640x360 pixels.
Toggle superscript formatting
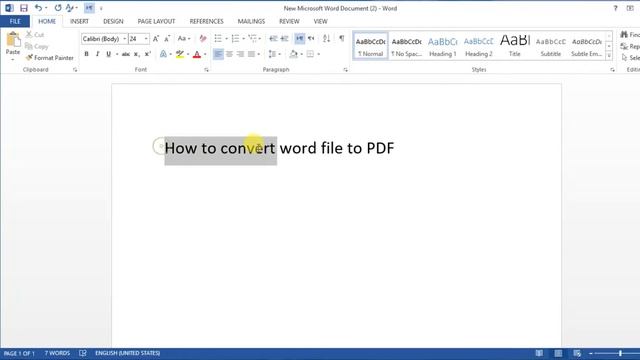(148, 54)
